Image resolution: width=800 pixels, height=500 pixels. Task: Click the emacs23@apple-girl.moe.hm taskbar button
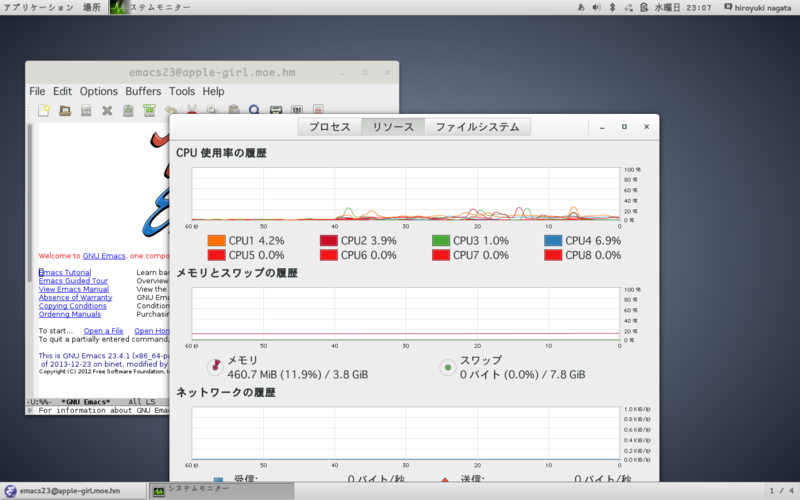73,491
